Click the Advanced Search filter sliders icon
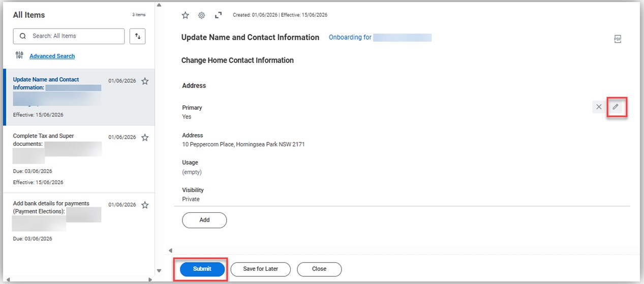Image resolution: width=644 pixels, height=284 pixels. [19, 55]
